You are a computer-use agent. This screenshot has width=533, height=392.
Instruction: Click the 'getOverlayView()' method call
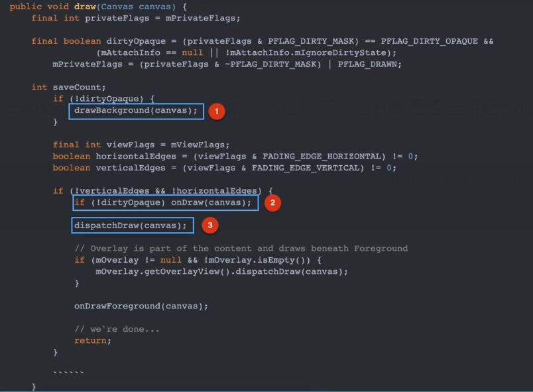[187, 272]
